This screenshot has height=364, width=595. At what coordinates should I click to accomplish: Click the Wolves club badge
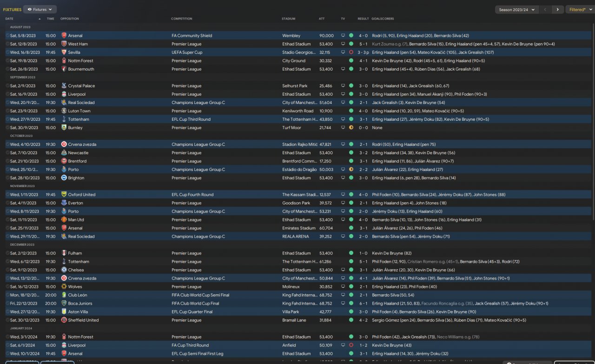64,286
